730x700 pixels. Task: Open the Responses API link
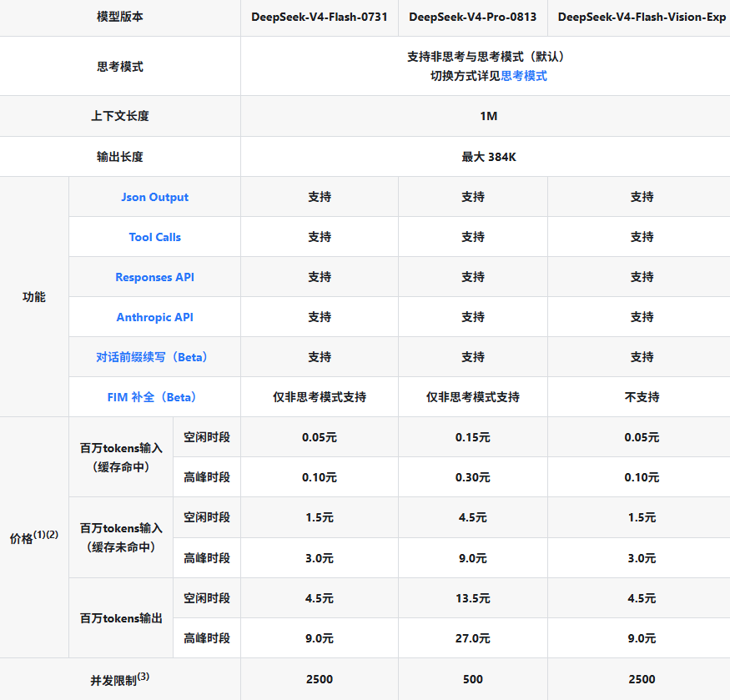pyautogui.click(x=154, y=277)
